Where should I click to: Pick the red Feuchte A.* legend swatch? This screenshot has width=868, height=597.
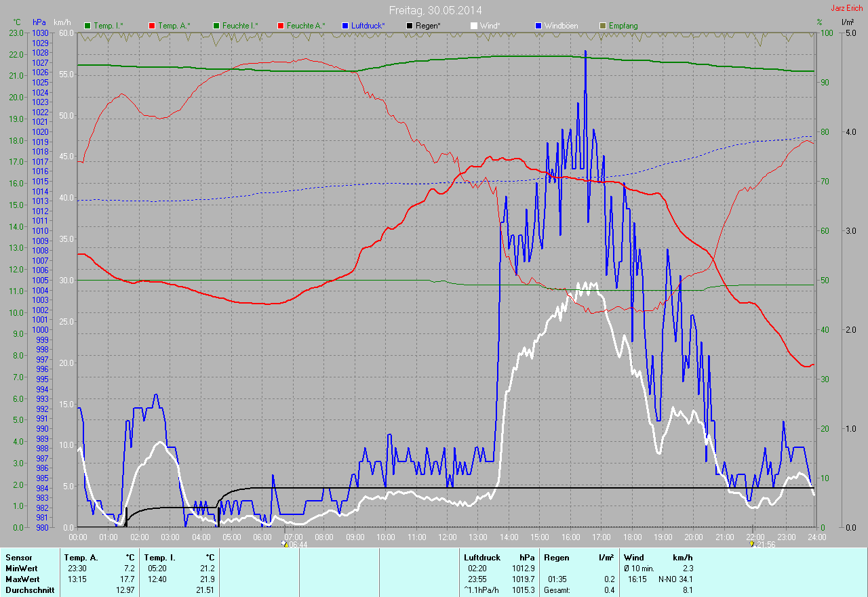click(281, 26)
